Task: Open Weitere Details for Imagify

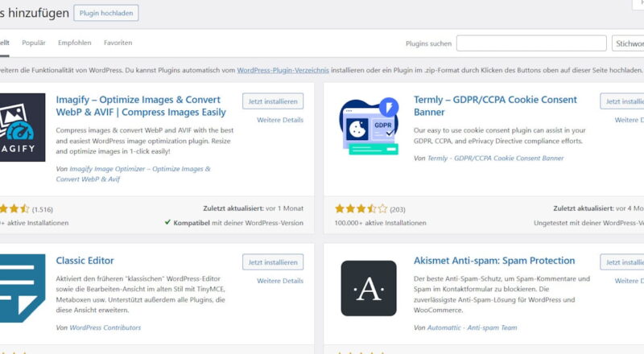Action: [x=280, y=120]
